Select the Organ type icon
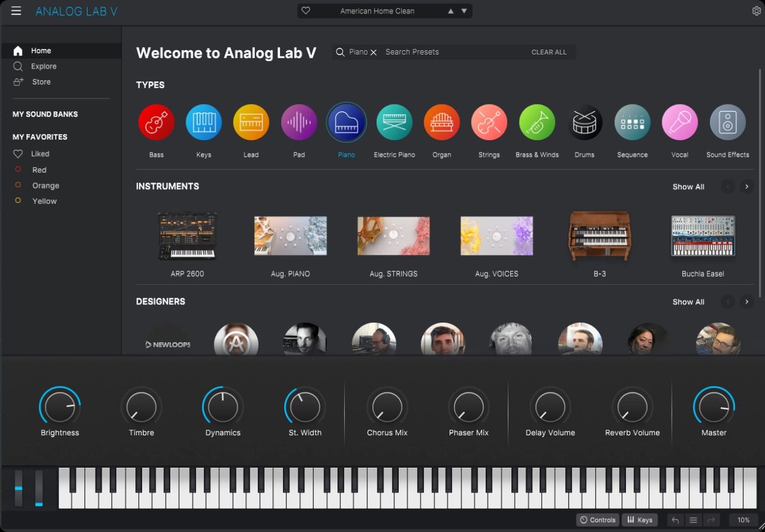This screenshot has width=765, height=532. (442, 122)
